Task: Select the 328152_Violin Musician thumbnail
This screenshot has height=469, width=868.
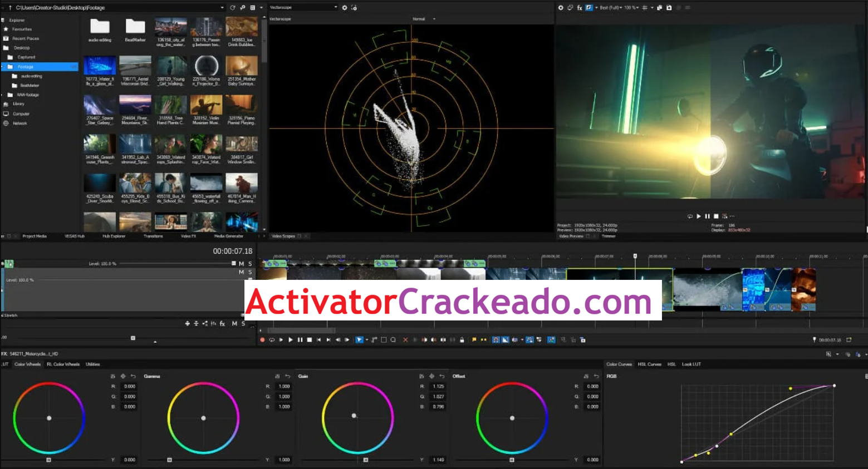Action: 206,110
